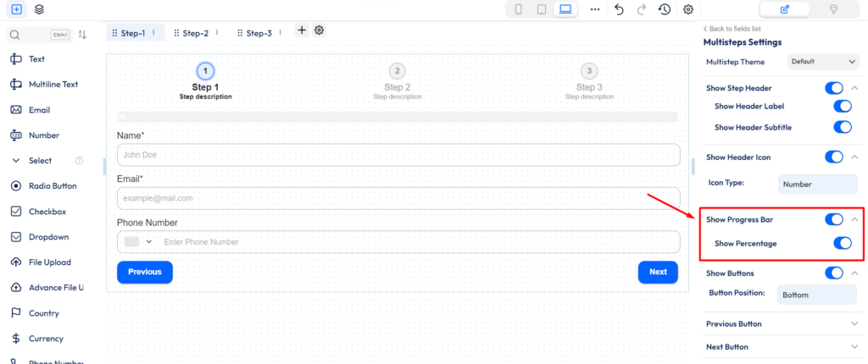
Task: Click the blue Next button
Action: (658, 272)
